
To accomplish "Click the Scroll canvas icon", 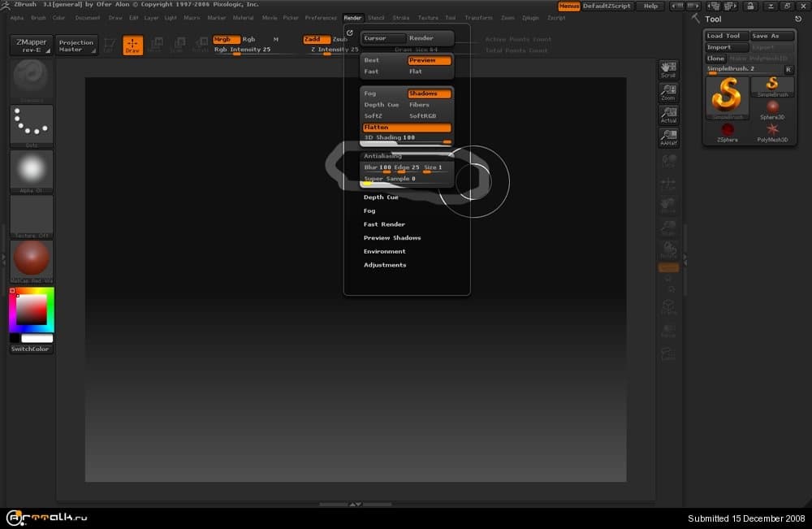I will point(668,69).
